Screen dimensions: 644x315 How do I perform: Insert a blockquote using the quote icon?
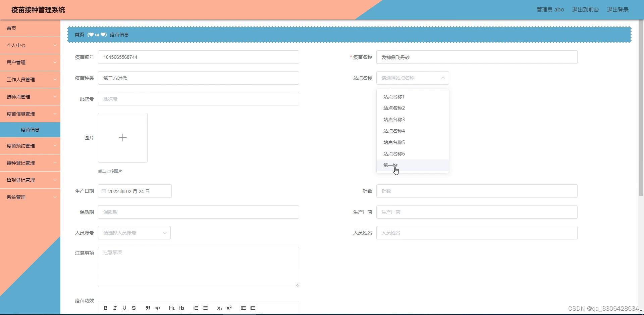(x=148, y=308)
